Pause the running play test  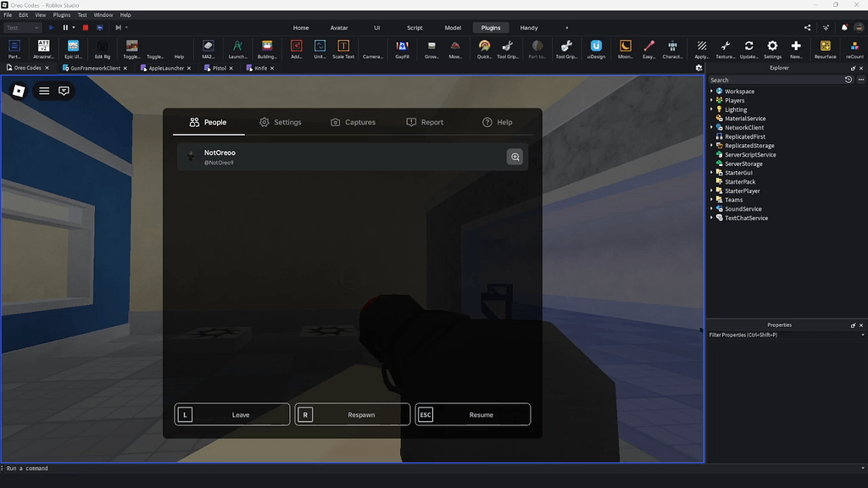64,27
